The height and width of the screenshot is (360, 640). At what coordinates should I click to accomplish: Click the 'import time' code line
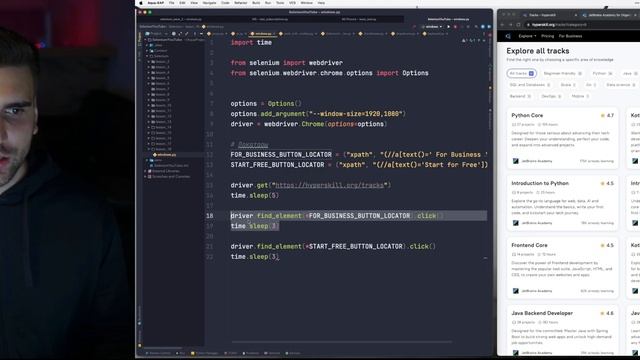point(251,42)
